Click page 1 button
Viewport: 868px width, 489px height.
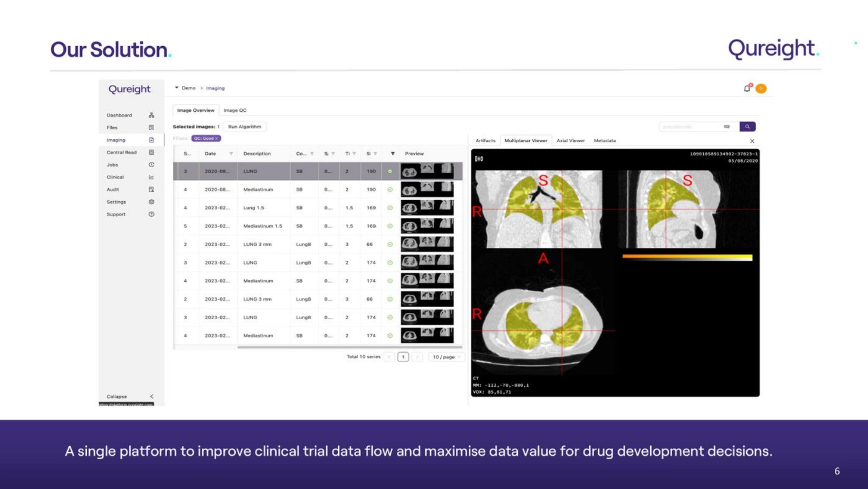pos(403,357)
